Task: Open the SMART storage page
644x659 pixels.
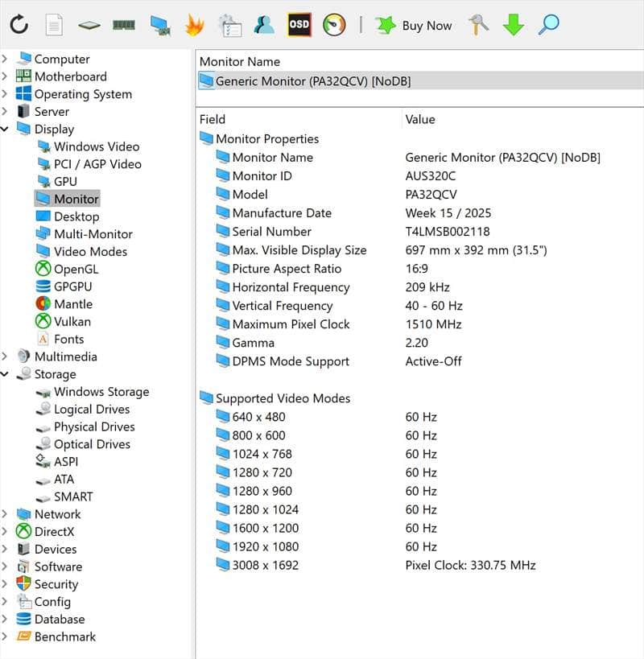Action: point(73,496)
